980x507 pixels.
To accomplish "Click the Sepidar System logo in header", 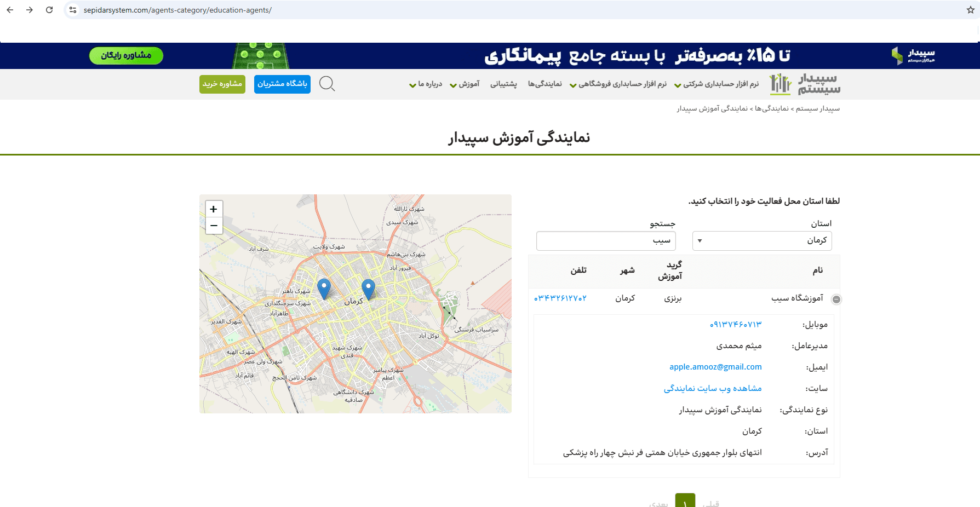I will pyautogui.click(x=805, y=84).
